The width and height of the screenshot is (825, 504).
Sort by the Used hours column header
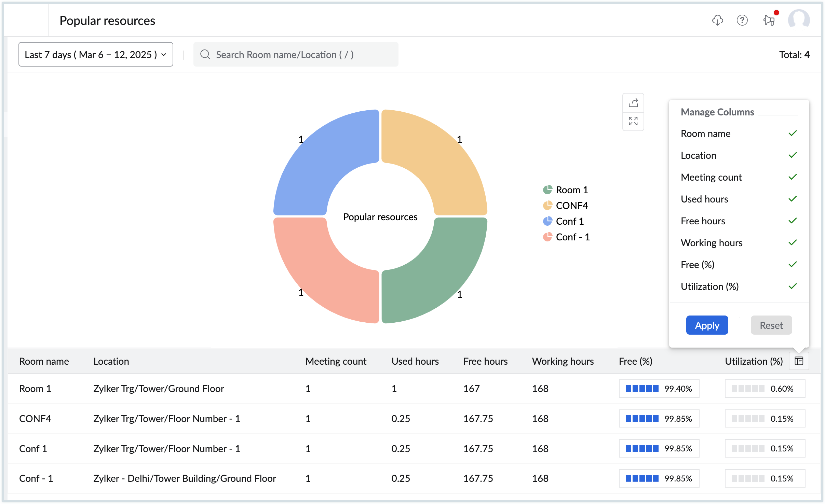pyautogui.click(x=415, y=361)
